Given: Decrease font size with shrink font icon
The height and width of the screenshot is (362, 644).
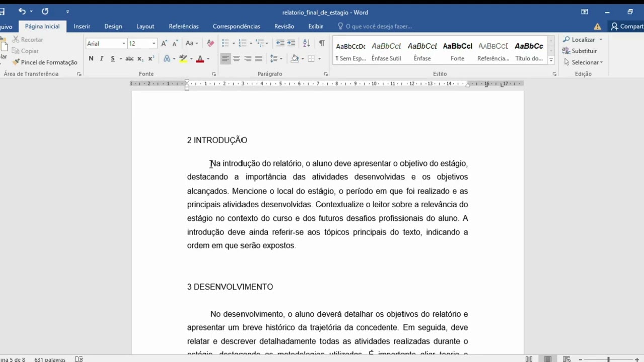Looking at the screenshot, I should click(x=175, y=43).
